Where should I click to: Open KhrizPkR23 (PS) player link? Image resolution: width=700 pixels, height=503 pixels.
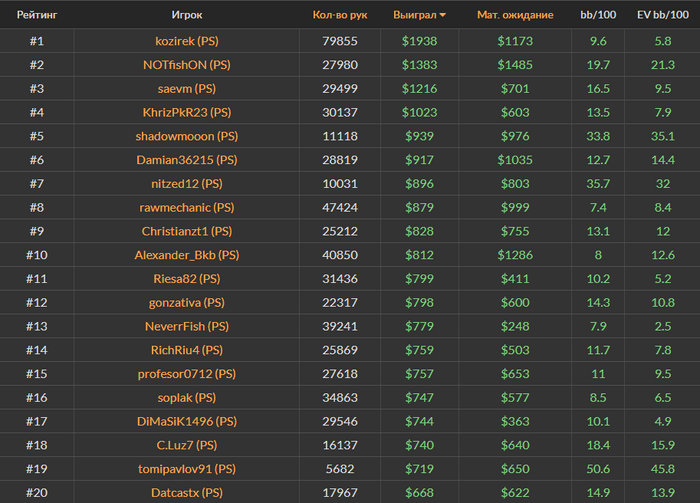(x=186, y=112)
